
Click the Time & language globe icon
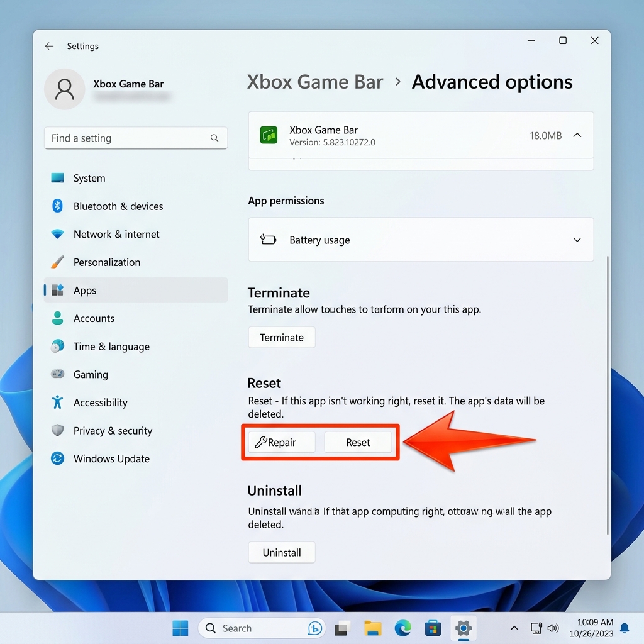57,347
